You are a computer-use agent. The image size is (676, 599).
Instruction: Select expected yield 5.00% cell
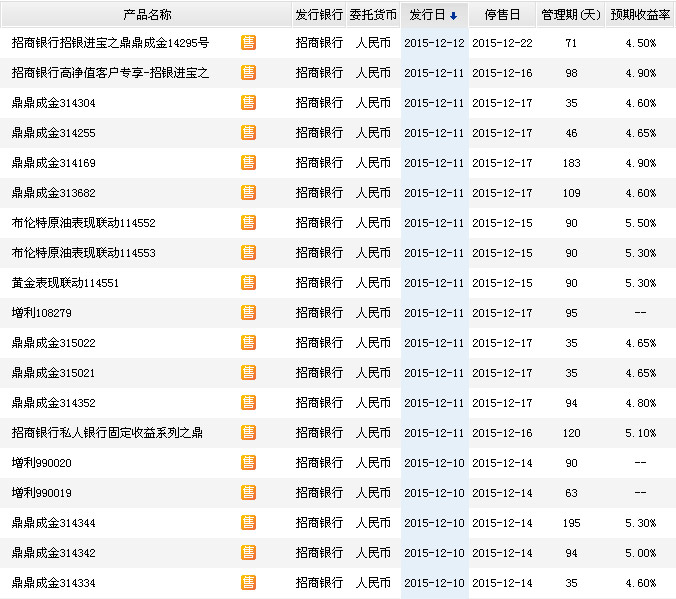[641, 553]
